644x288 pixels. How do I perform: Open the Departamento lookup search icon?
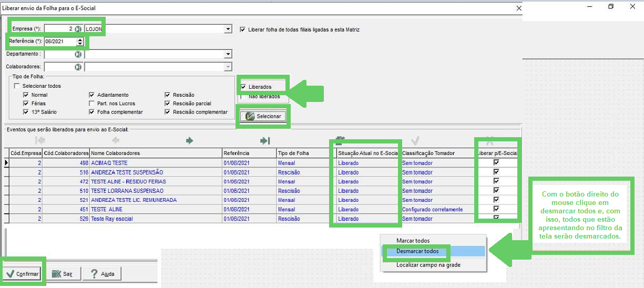tap(78, 54)
